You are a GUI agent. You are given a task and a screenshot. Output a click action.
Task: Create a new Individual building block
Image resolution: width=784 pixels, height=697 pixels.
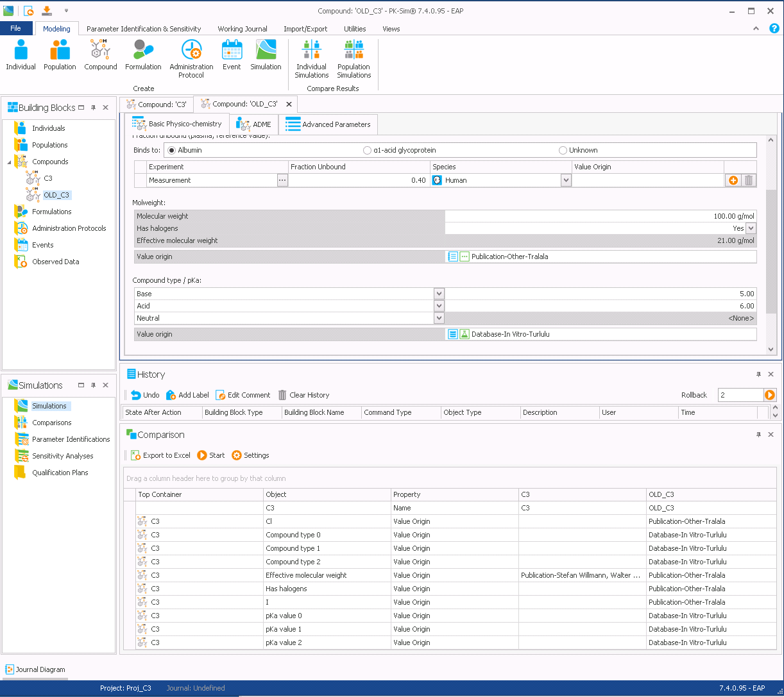21,55
